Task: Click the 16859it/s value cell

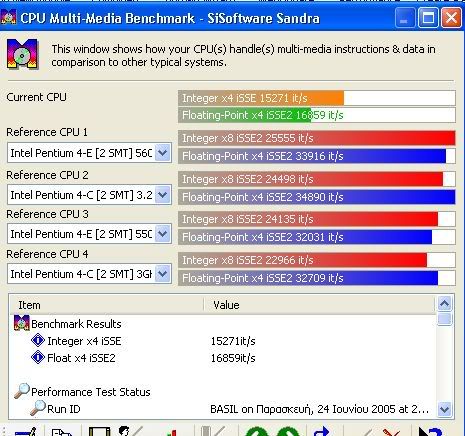Action: tap(233, 358)
